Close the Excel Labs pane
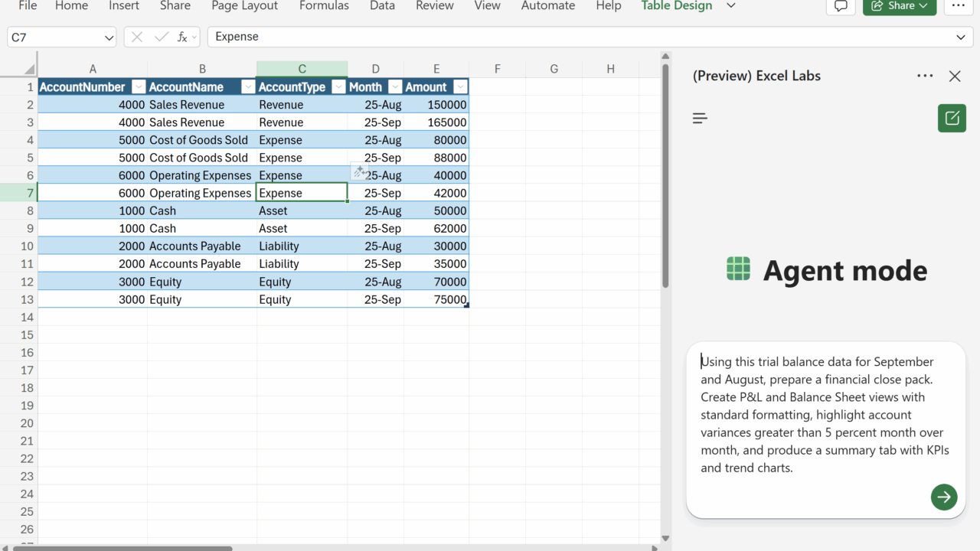This screenshot has width=980, height=551. [955, 76]
